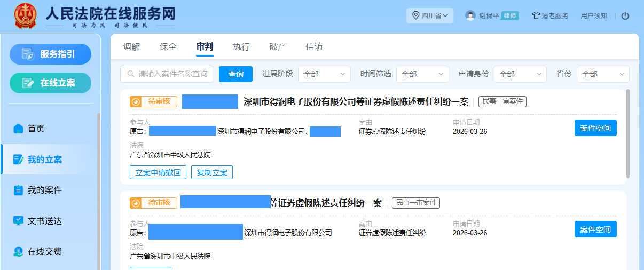Click the second case's 待审核 status icon

[x=136, y=203]
